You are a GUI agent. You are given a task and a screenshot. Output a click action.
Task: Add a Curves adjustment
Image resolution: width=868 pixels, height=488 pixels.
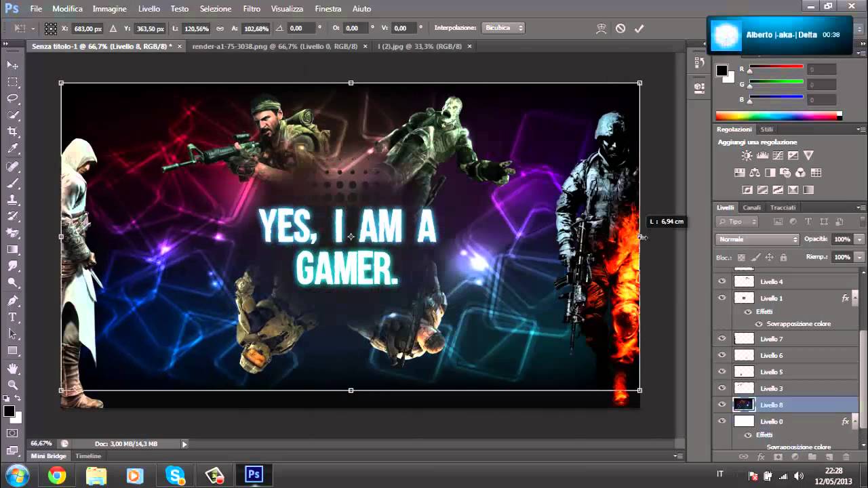tap(778, 156)
